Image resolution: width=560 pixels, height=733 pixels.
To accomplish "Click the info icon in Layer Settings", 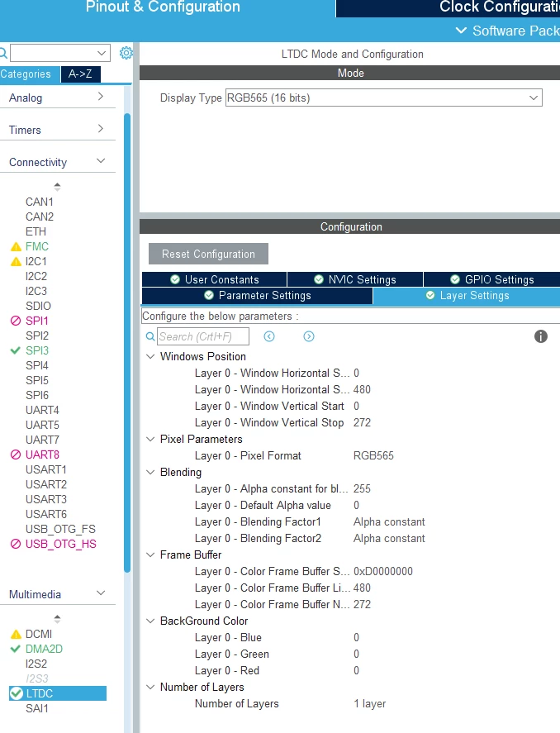I will pos(540,336).
